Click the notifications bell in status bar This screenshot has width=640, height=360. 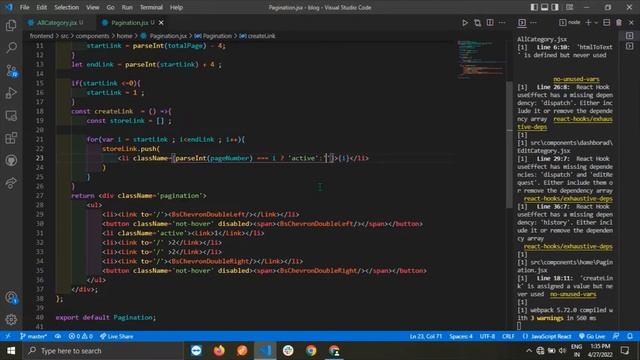[630, 336]
